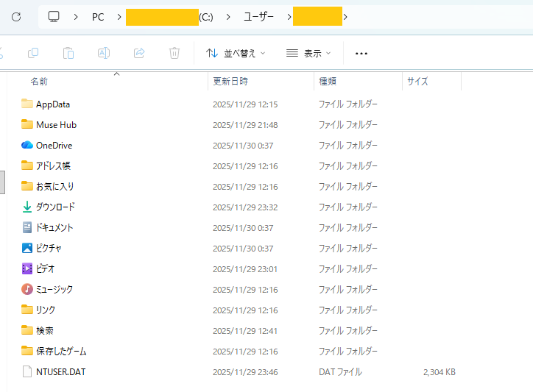This screenshot has height=392, width=533.
Task: Click the rename icon in toolbar
Action: coord(104,53)
